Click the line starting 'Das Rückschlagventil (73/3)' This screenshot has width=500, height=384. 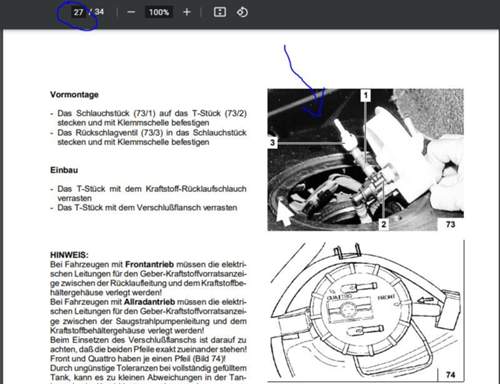(x=152, y=133)
